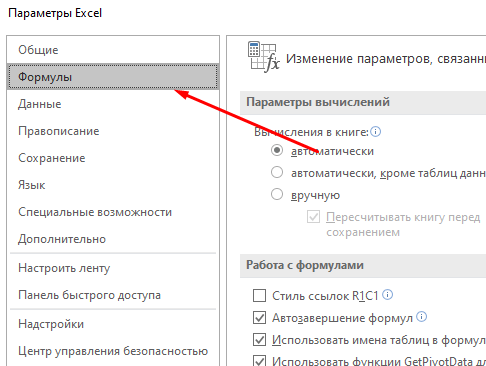Open Центр управления безопасностью

tap(113, 351)
